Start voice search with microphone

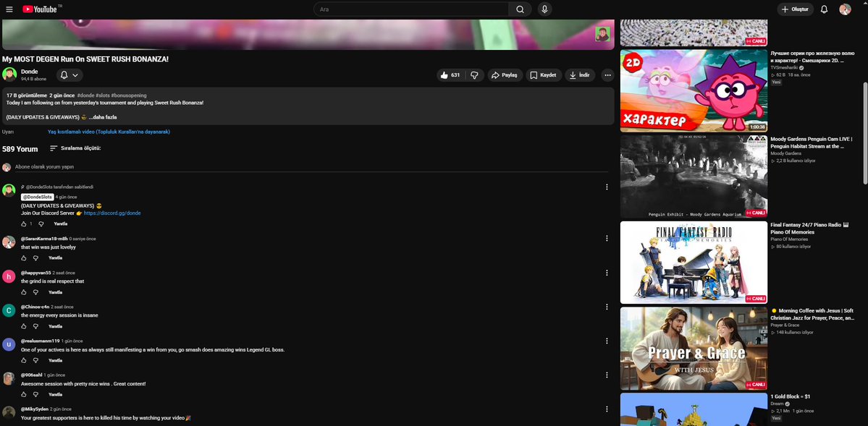tap(544, 9)
